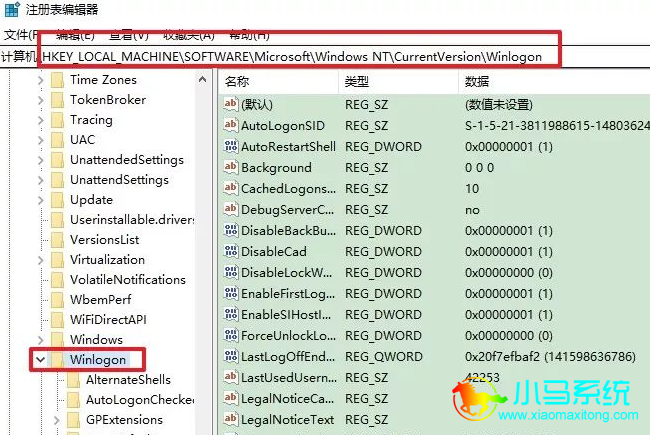Click the ab icon beside LastUsedUsern
The width and height of the screenshot is (650, 435).
[x=231, y=377]
